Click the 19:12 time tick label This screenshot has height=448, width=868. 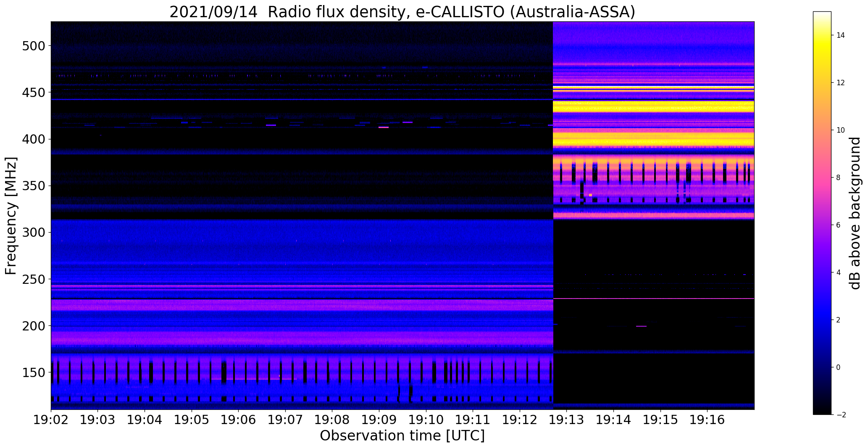coord(520,419)
